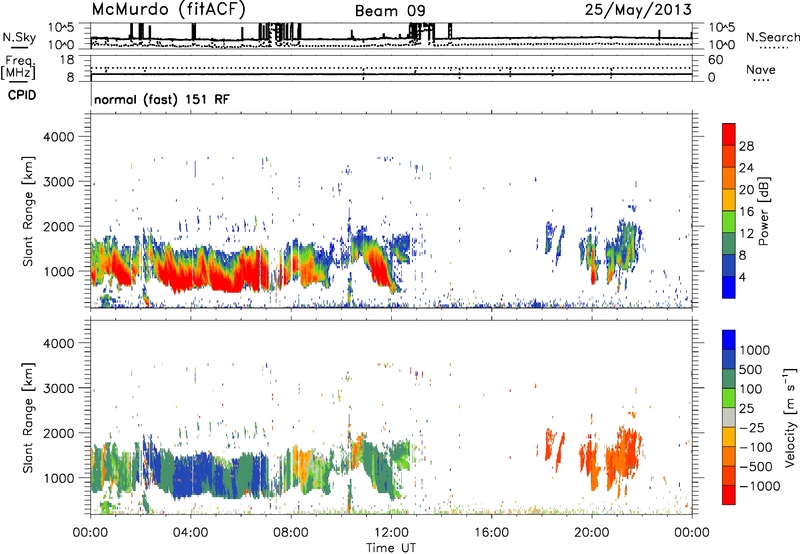Image resolution: width=800 pixels, height=554 pixels.
Task: Select Velocity colorbar label "-100"
Action: coord(756,447)
